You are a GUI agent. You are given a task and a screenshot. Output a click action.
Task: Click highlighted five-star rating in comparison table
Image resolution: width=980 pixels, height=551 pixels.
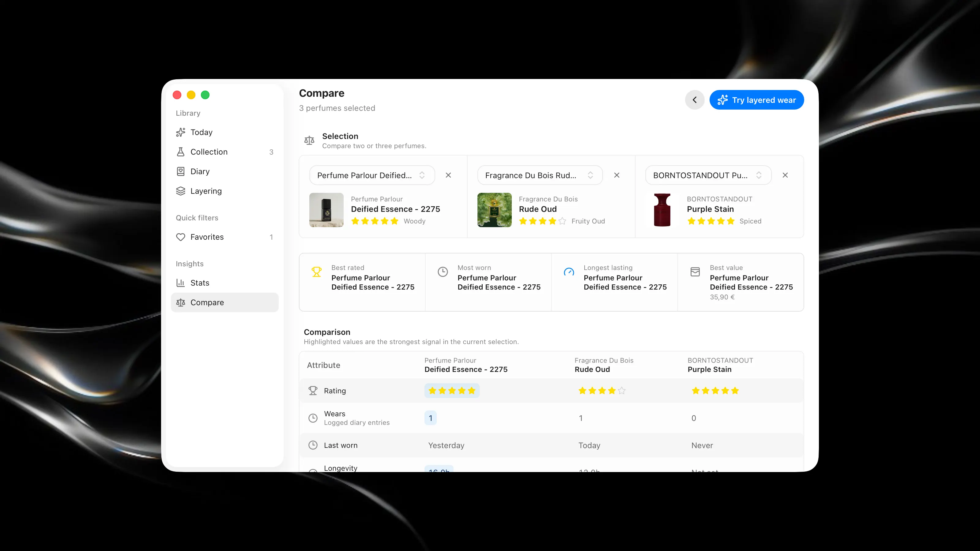click(x=452, y=391)
